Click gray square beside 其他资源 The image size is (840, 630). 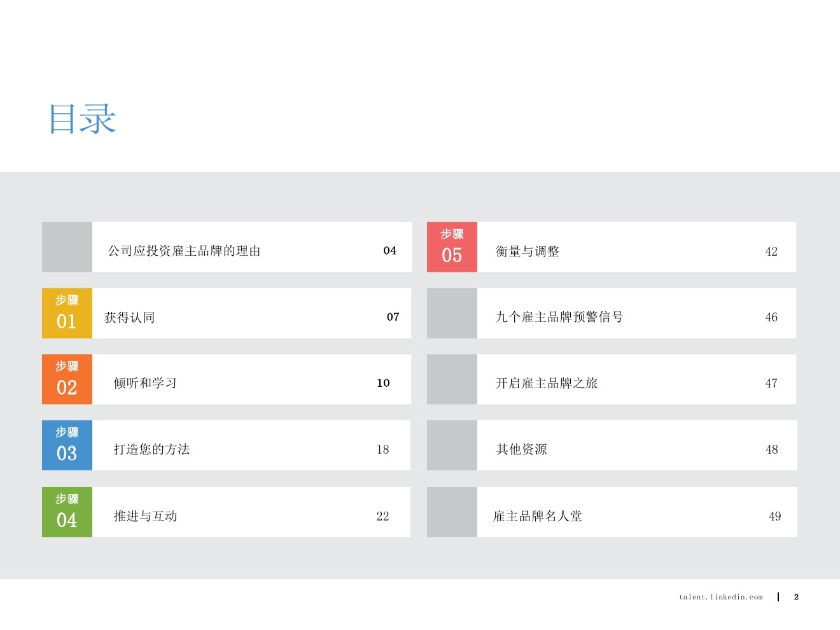[452, 445]
